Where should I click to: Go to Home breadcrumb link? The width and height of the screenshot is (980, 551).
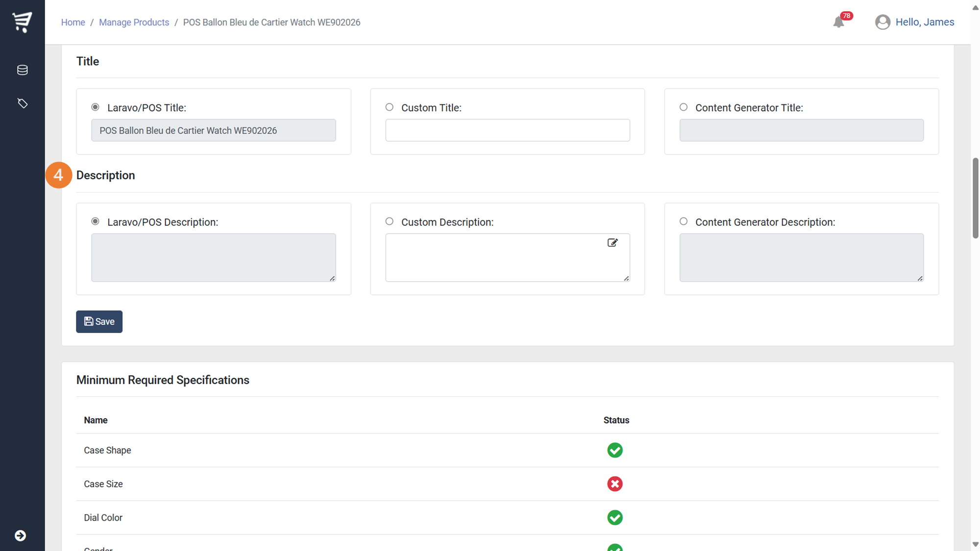click(73, 23)
